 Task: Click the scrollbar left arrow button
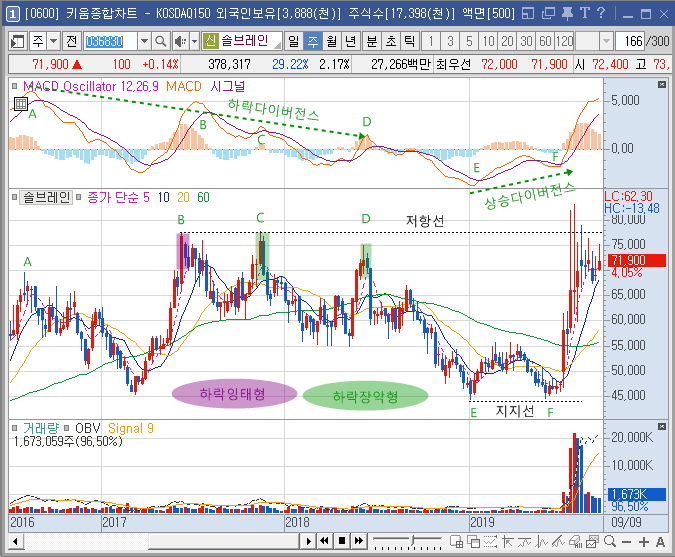pos(16,541)
